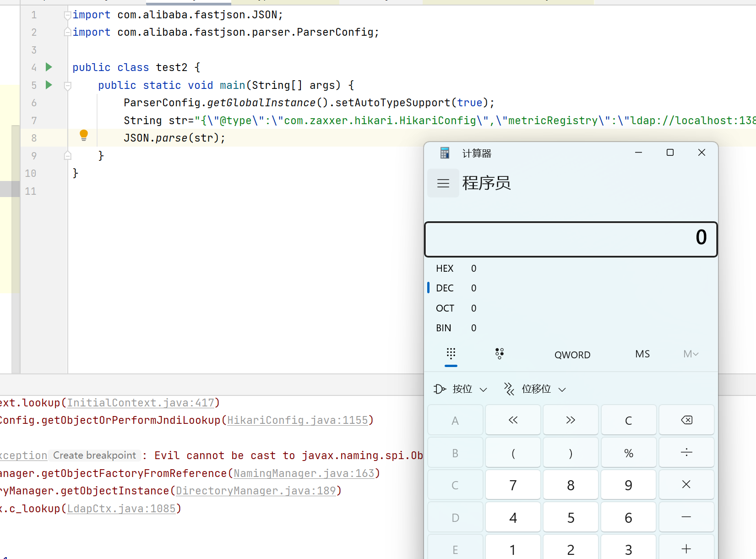Open the calculator hamburger navigation menu
Image resolution: width=756 pixels, height=559 pixels.
pyautogui.click(x=443, y=183)
